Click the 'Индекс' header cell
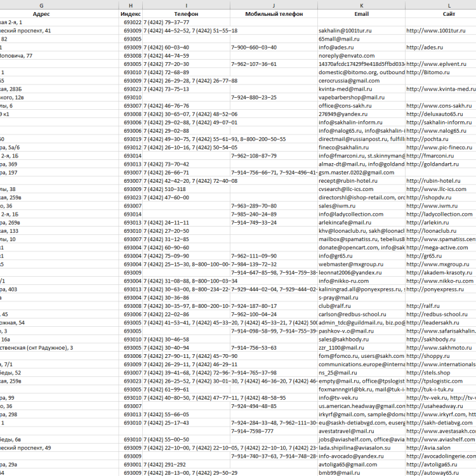This screenshot has width=476, height=476. pos(131,14)
